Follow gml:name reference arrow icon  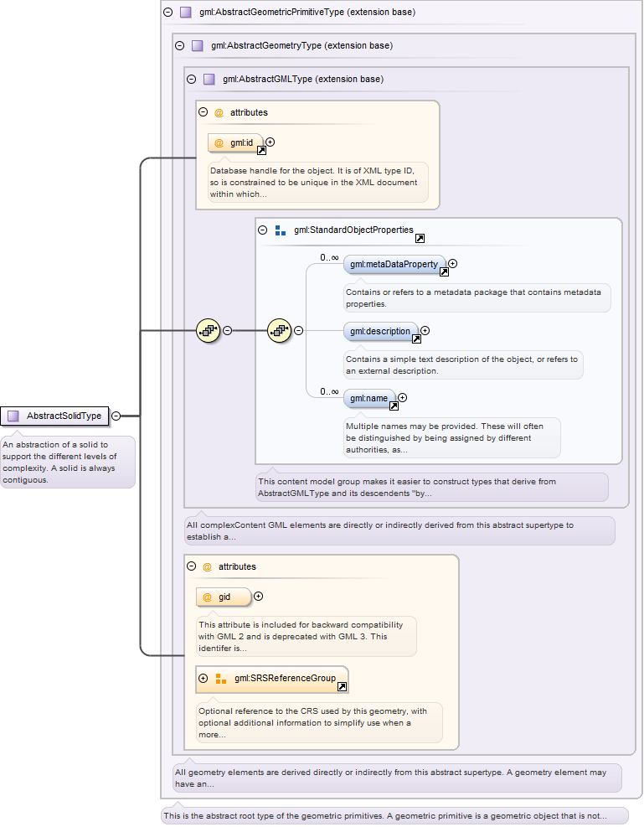[394, 406]
